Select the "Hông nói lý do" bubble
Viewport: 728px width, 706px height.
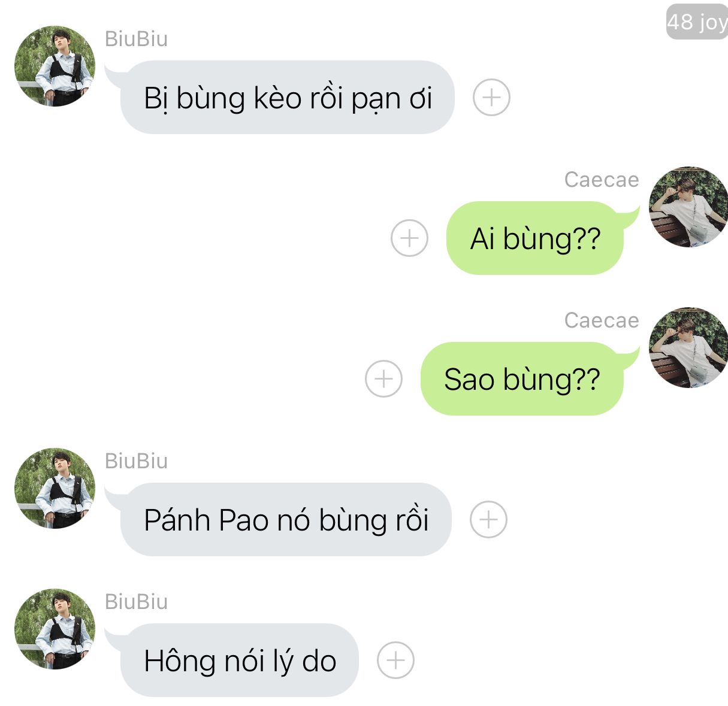click(239, 660)
